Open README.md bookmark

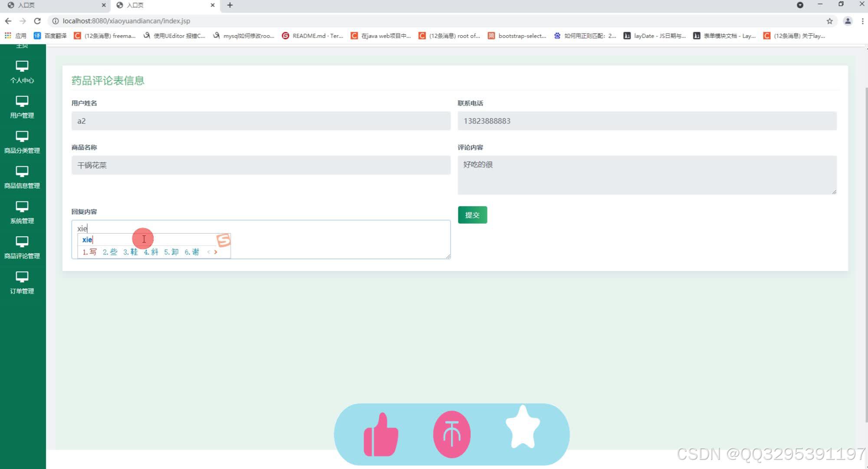pyautogui.click(x=313, y=36)
